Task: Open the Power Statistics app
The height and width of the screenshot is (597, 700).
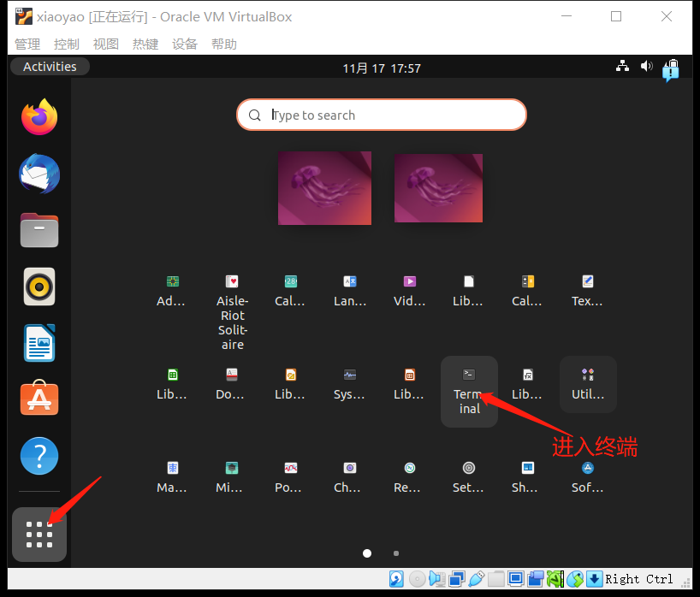Action: tap(290, 477)
